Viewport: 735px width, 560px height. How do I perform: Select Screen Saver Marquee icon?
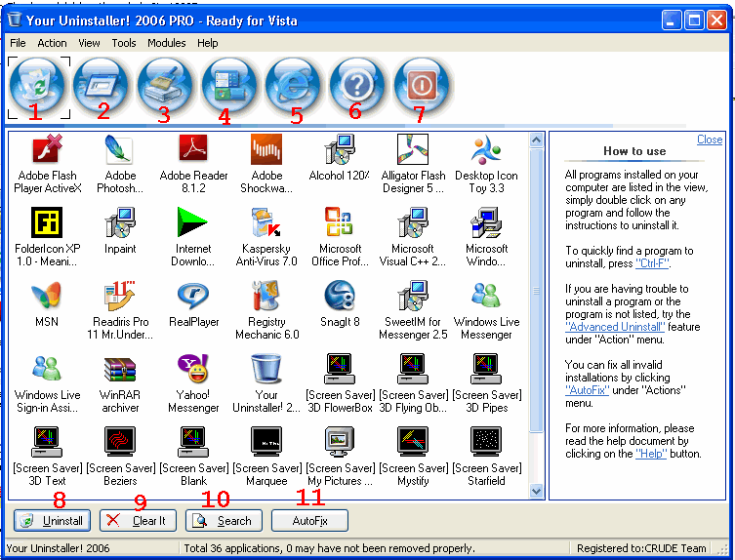266,442
